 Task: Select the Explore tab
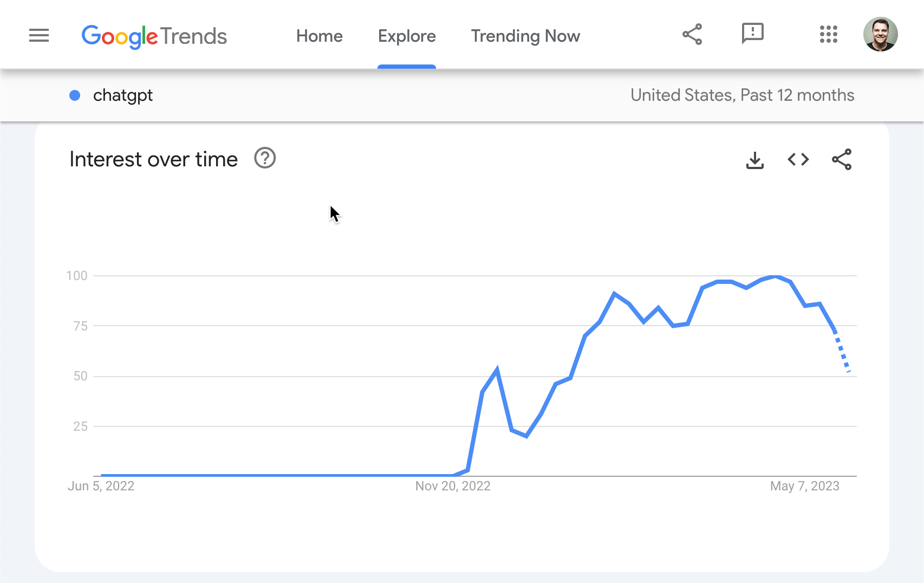407,36
